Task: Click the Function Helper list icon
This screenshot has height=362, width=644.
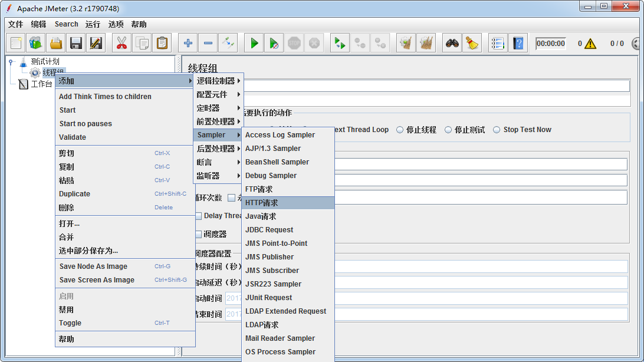Action: 498,43
